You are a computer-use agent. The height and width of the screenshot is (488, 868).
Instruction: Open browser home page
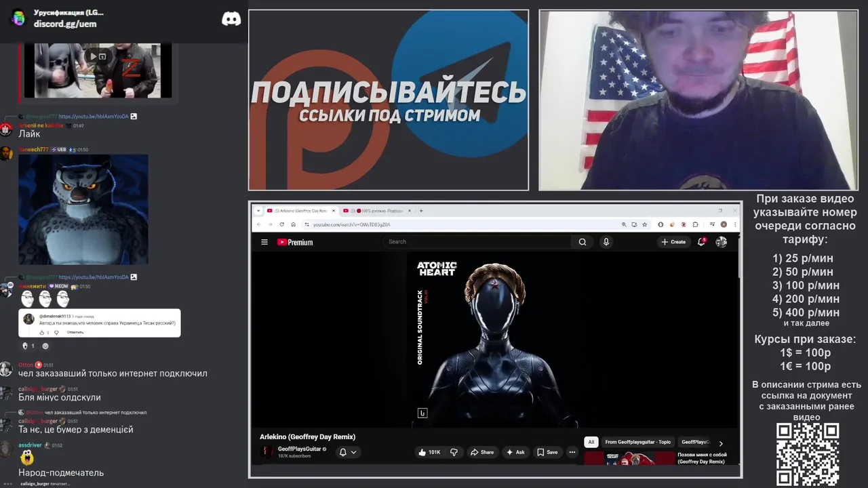293,224
